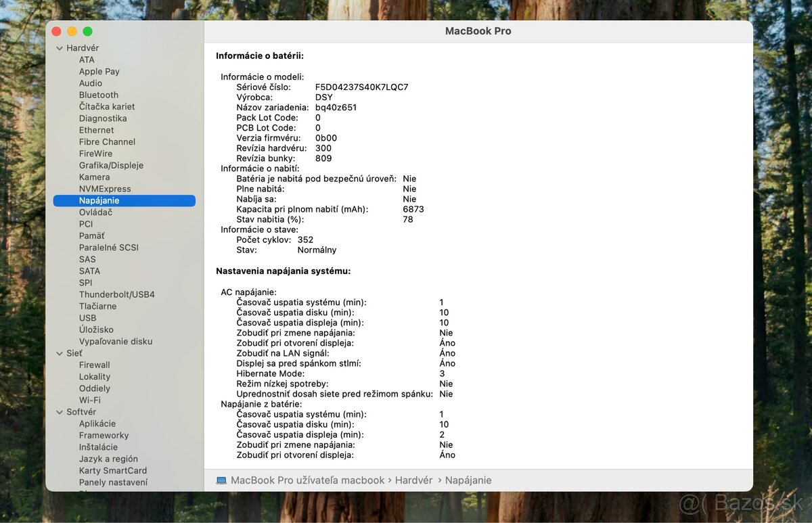Open Karty SmartCard entry
This screenshot has height=523, width=812.
(x=112, y=471)
